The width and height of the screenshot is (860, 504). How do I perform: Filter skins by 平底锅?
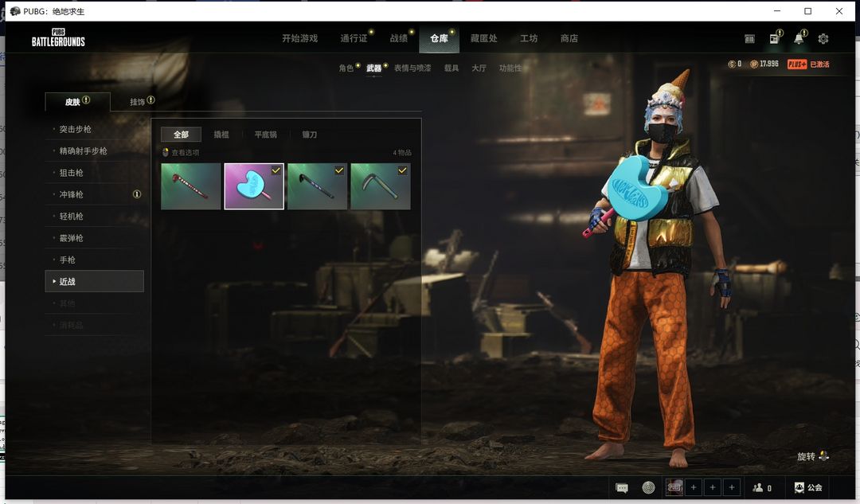tap(264, 135)
